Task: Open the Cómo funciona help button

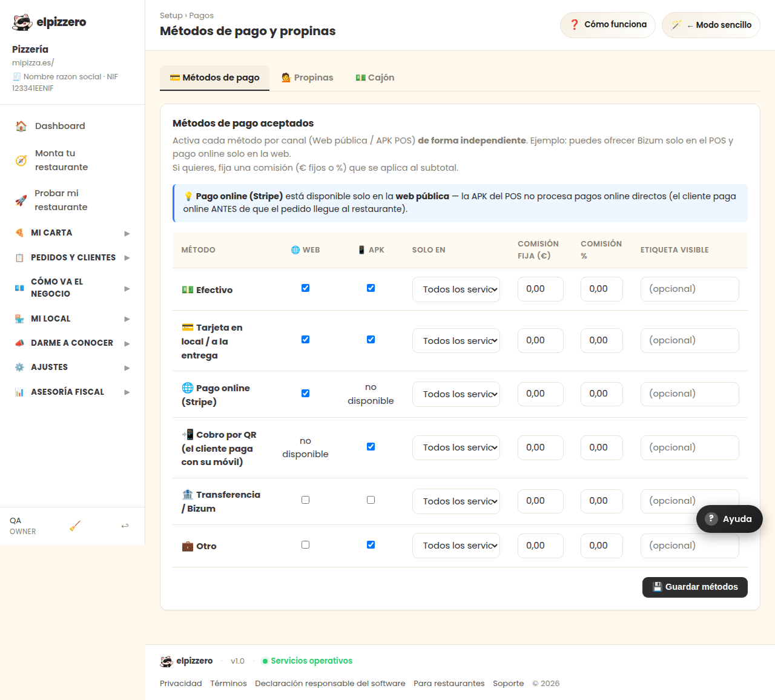Action: 608,25
